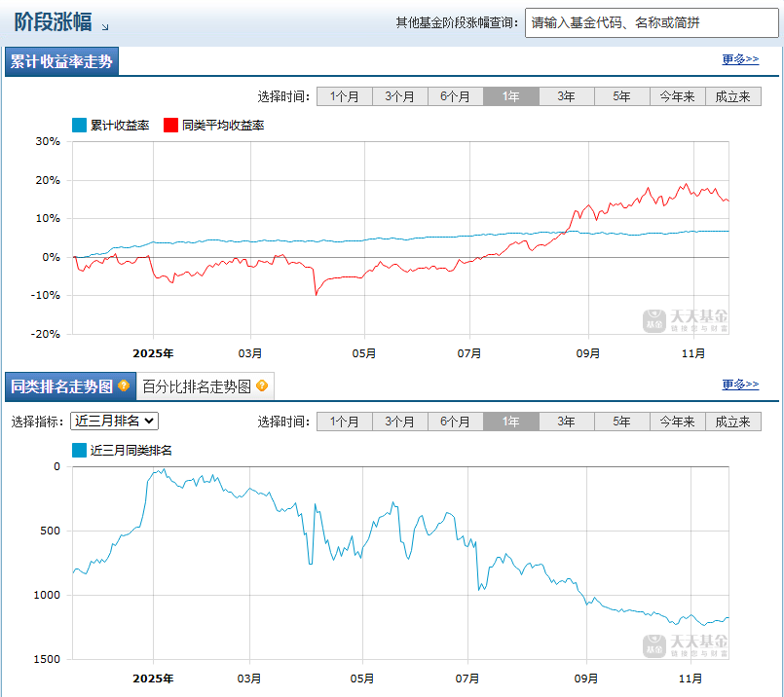Click the arrow icon beside 阶段涨幅 title

coord(105,27)
